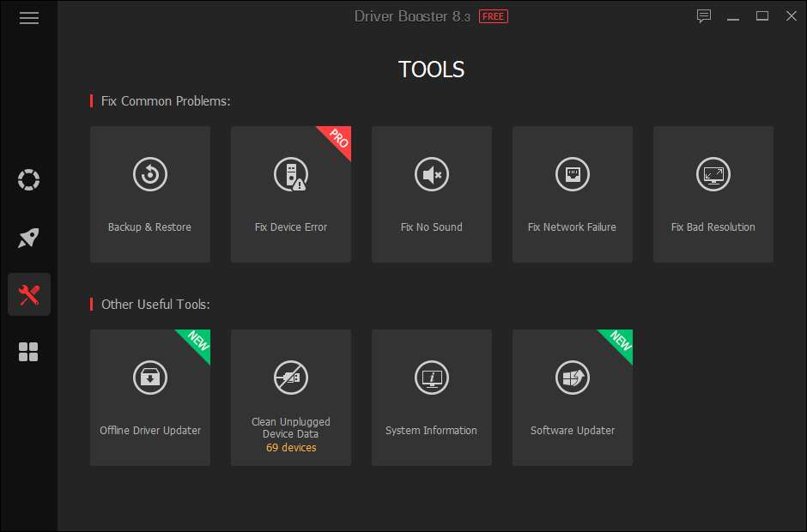
Task: Open the feedback message icon at top right
Action: point(704,15)
